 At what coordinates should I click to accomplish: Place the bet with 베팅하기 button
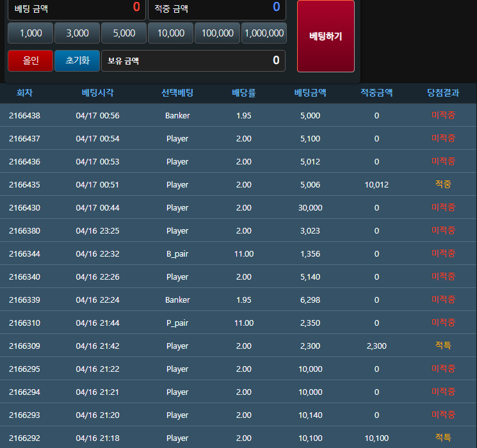click(325, 36)
